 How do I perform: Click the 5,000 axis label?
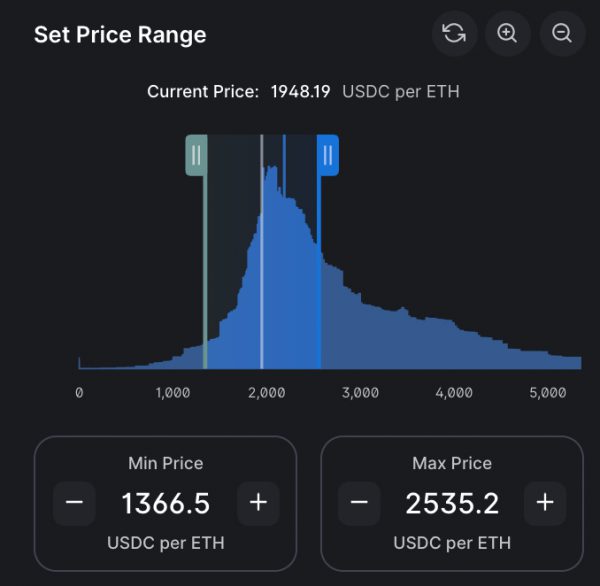pyautogui.click(x=547, y=393)
